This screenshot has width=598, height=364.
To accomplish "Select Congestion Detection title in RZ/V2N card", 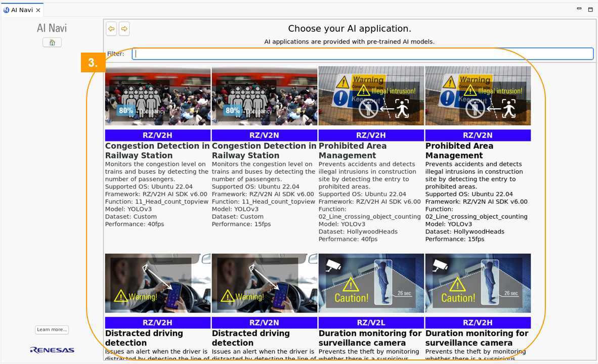I will [x=264, y=151].
